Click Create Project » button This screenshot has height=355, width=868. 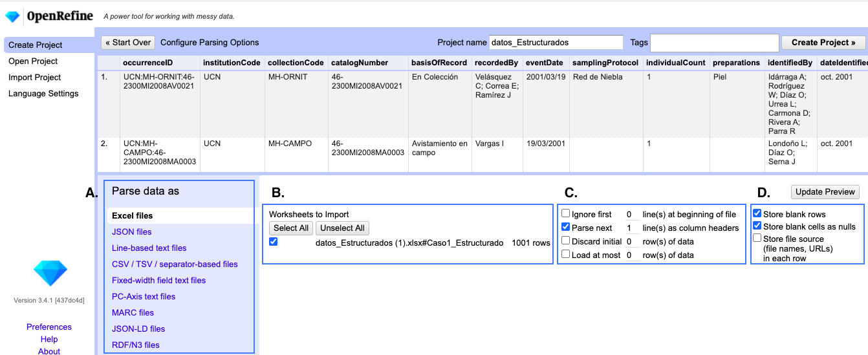823,43
